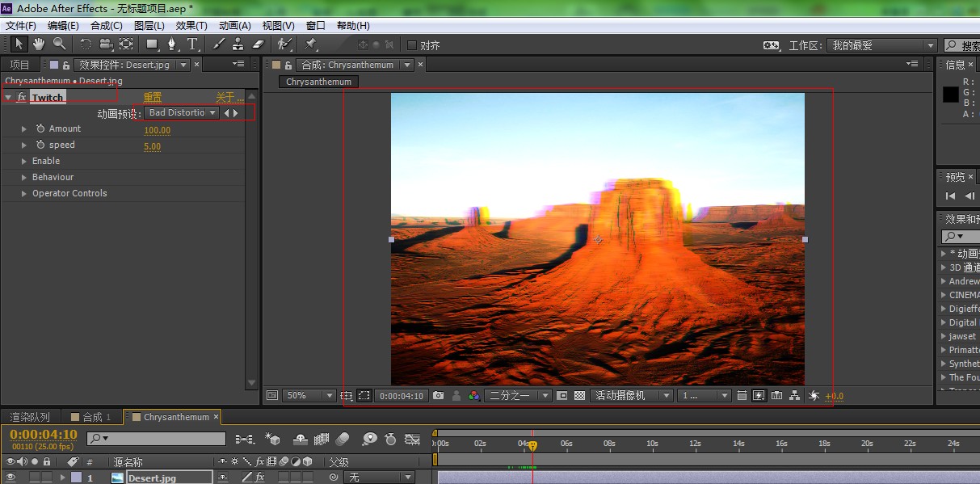980x484 pixels.
Task: Click the Amount value 100.00
Action: click(157, 130)
